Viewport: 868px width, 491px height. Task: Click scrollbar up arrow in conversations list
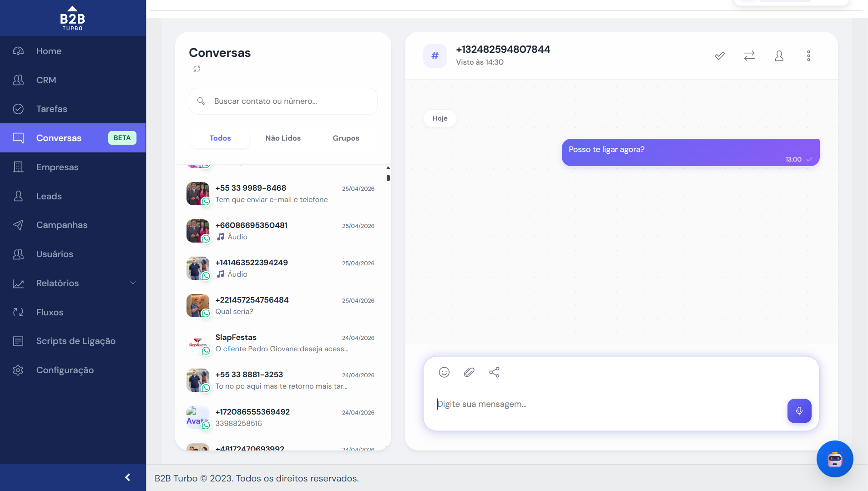tap(388, 168)
